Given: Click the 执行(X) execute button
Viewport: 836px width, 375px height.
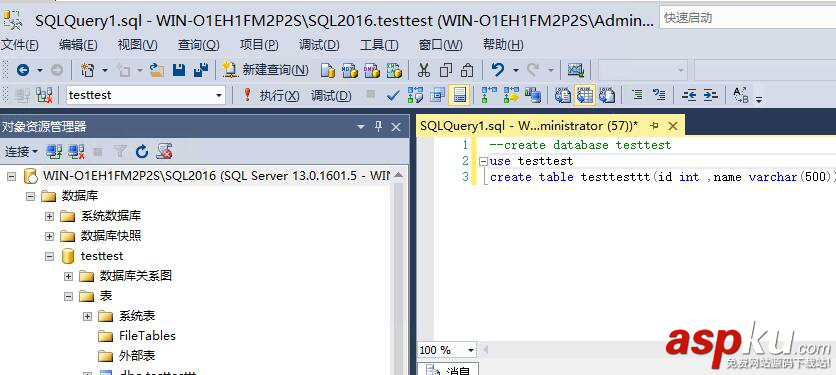Looking at the screenshot, I should click(x=271, y=95).
